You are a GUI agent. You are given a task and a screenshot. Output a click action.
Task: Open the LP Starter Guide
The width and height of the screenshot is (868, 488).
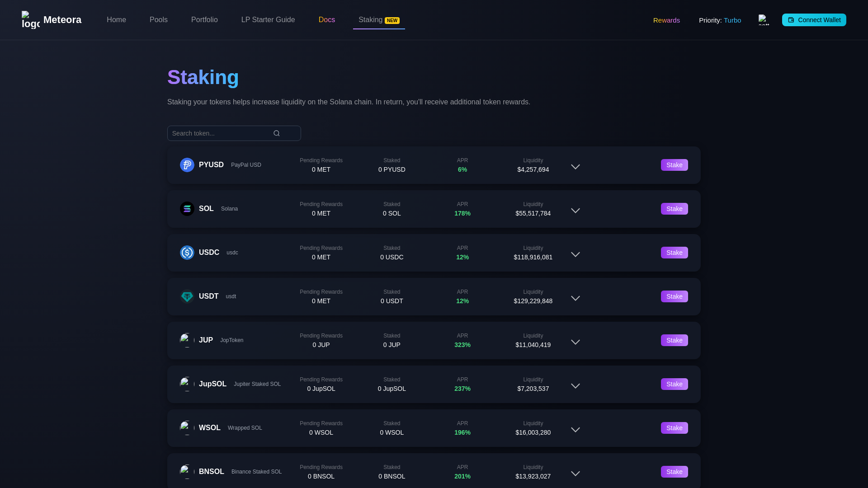point(268,20)
